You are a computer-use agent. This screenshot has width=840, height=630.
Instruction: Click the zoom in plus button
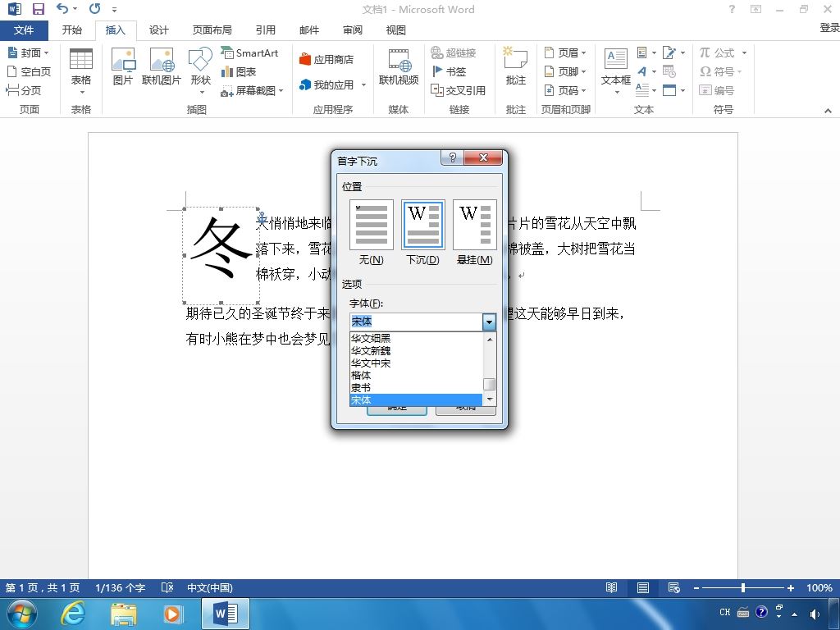[791, 587]
